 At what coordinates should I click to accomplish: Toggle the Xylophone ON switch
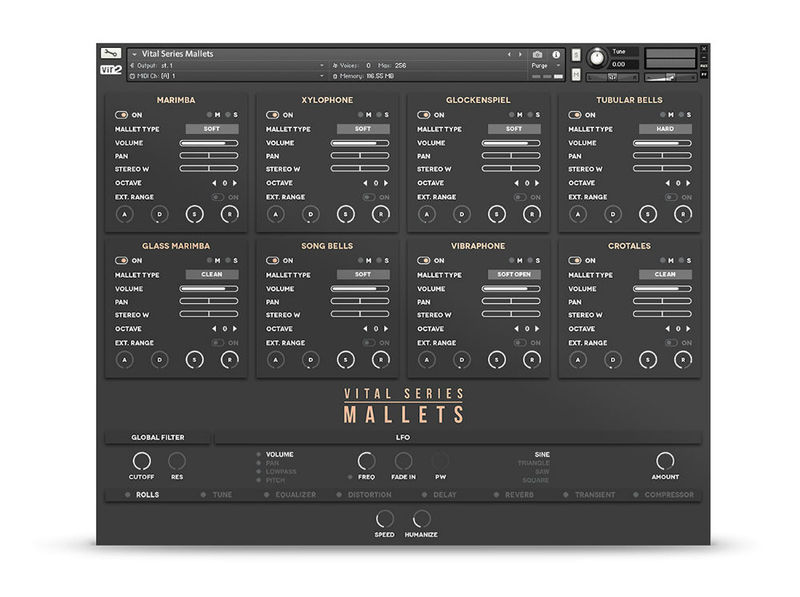(272, 115)
